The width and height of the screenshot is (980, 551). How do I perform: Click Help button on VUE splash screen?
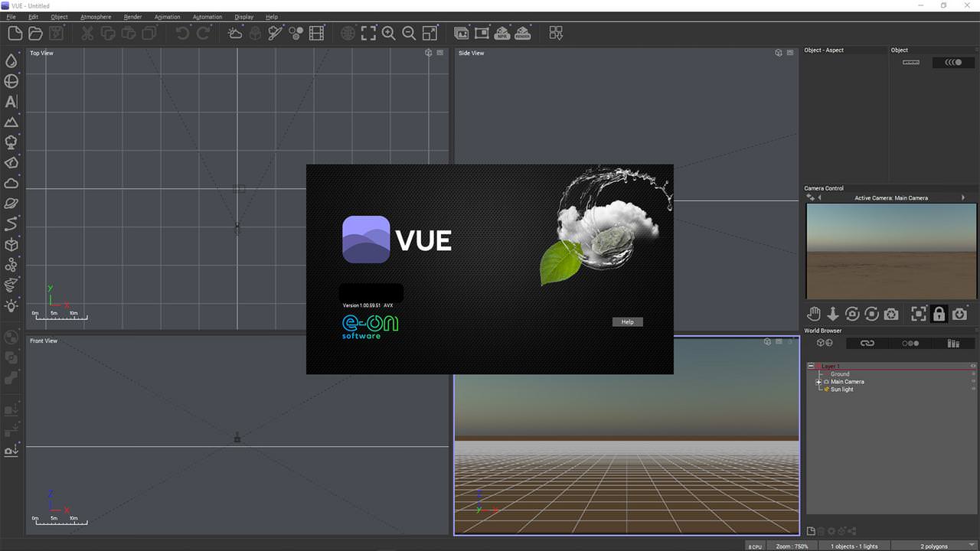click(628, 322)
